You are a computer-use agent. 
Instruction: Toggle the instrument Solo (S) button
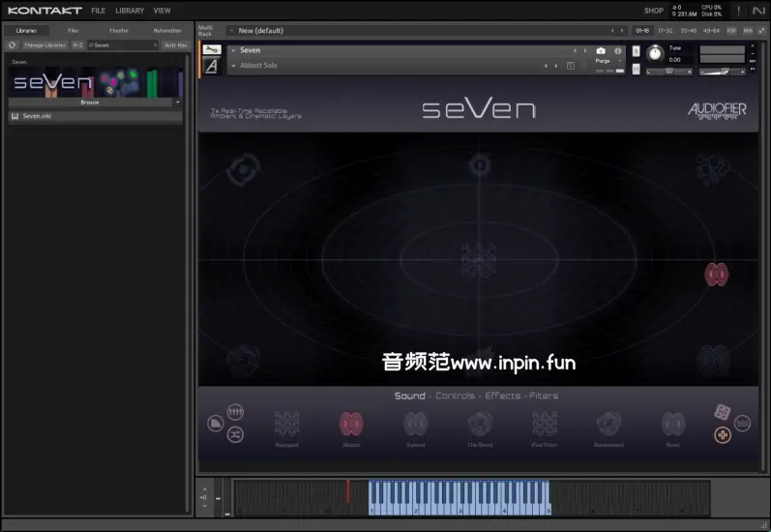click(x=636, y=51)
